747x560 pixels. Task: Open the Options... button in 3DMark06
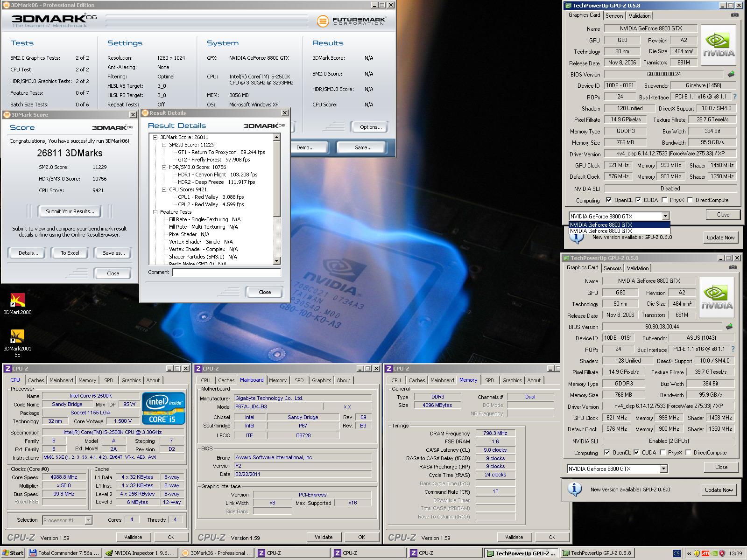pos(371,127)
